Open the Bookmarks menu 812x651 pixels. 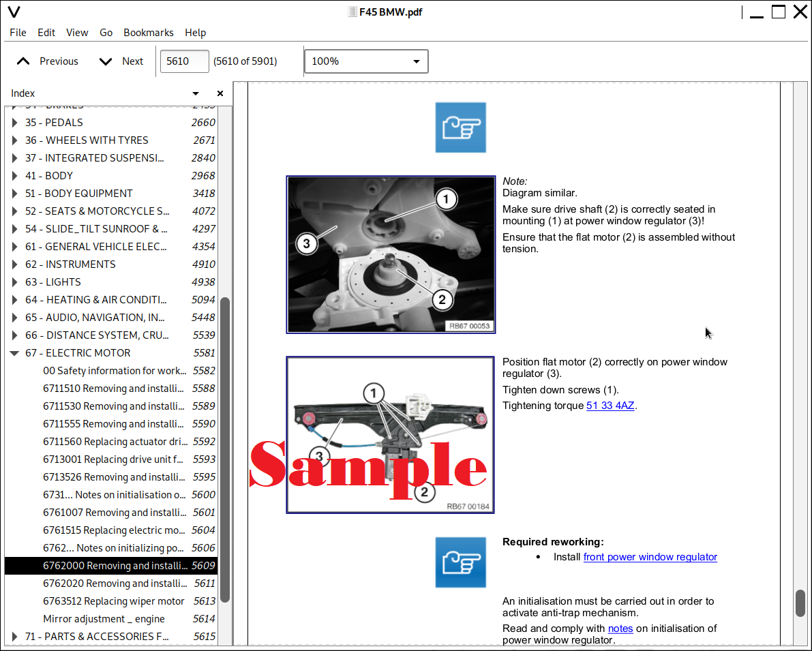[x=148, y=33]
